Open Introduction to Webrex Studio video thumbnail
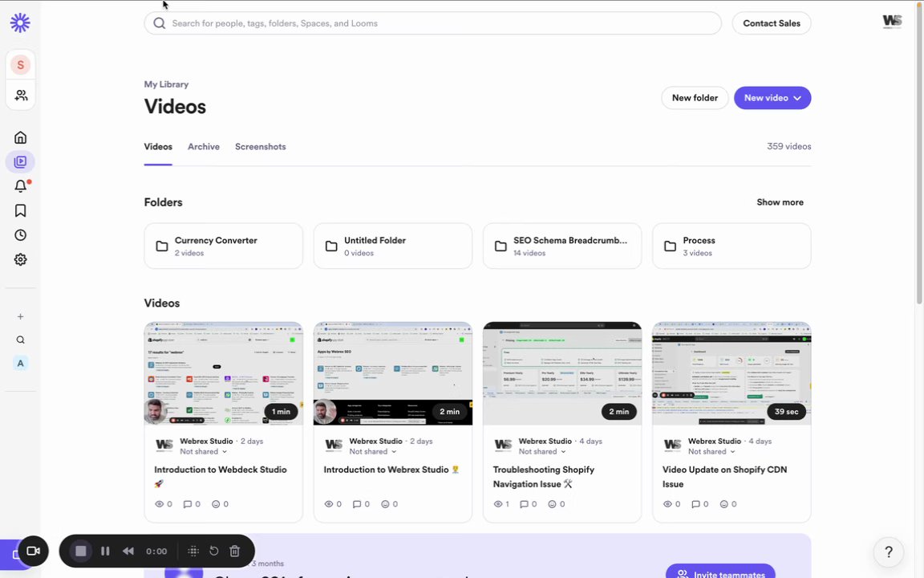 click(393, 373)
